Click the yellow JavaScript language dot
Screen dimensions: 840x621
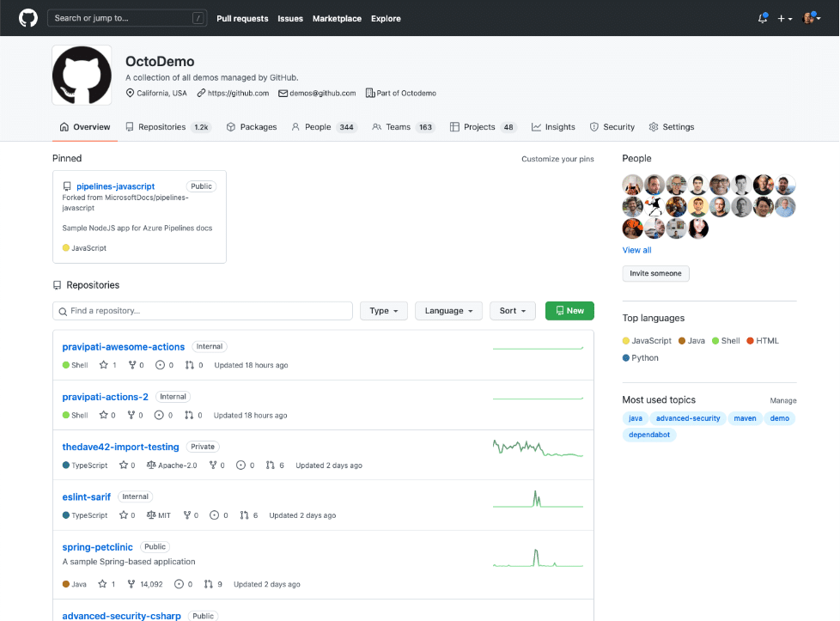pyautogui.click(x=625, y=340)
